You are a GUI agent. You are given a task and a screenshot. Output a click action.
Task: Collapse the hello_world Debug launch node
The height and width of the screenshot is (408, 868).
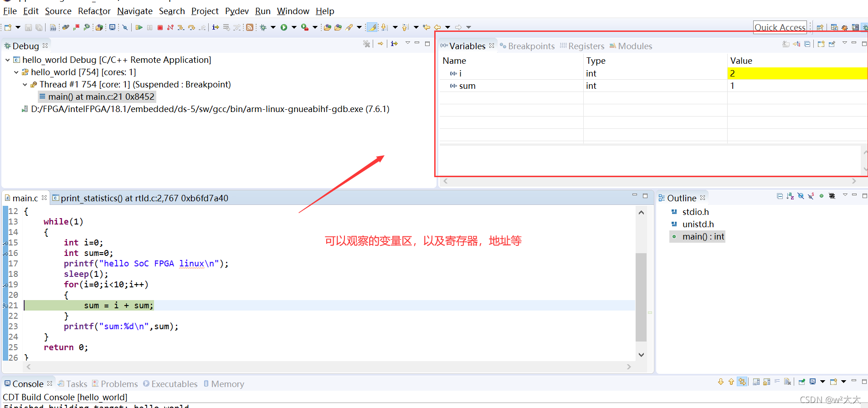coord(8,60)
